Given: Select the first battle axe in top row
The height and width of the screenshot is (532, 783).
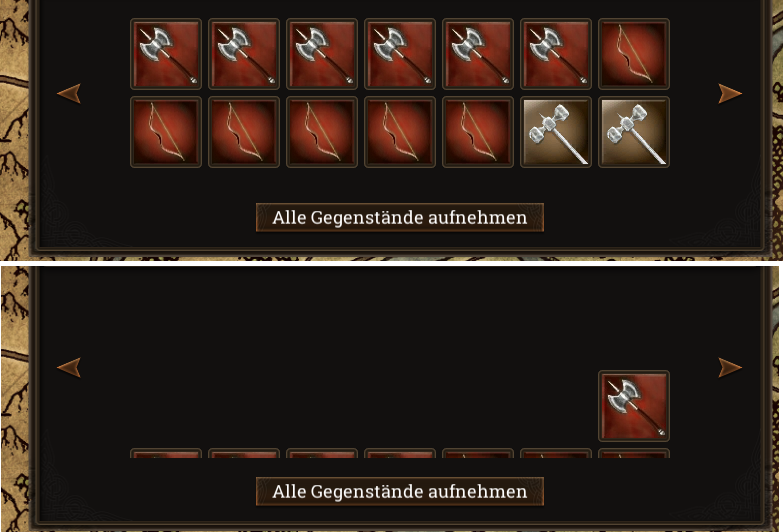Looking at the screenshot, I should (166, 54).
